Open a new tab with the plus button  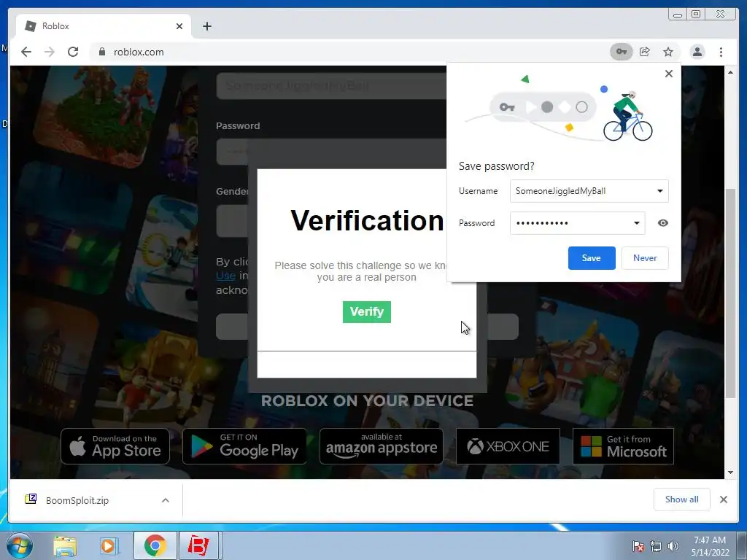(x=206, y=26)
